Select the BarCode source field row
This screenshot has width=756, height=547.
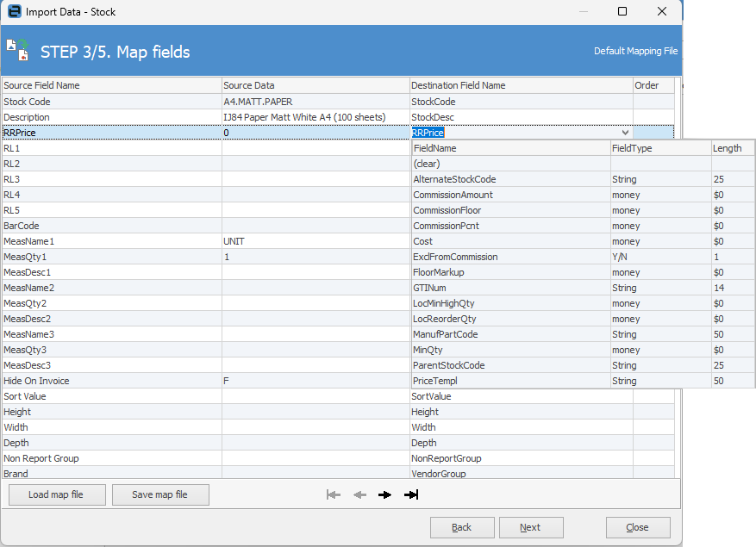click(111, 226)
